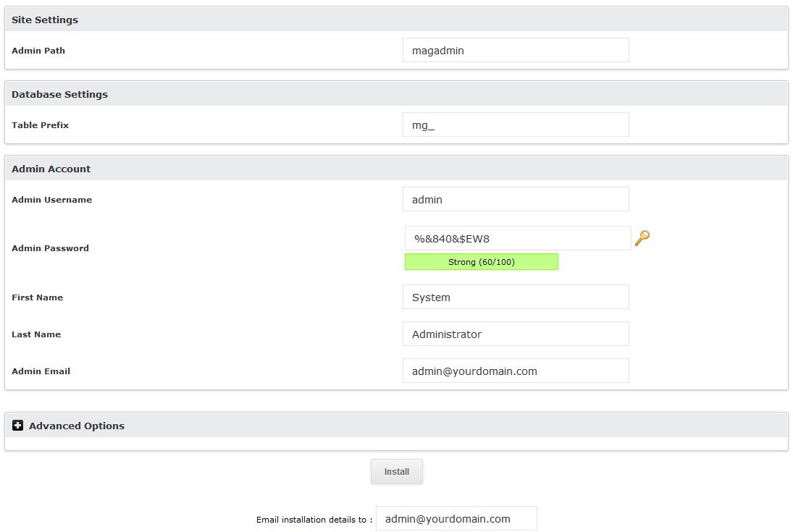Image resolution: width=793 pixels, height=532 pixels.
Task: Click the email installation details field
Action: 456,518
